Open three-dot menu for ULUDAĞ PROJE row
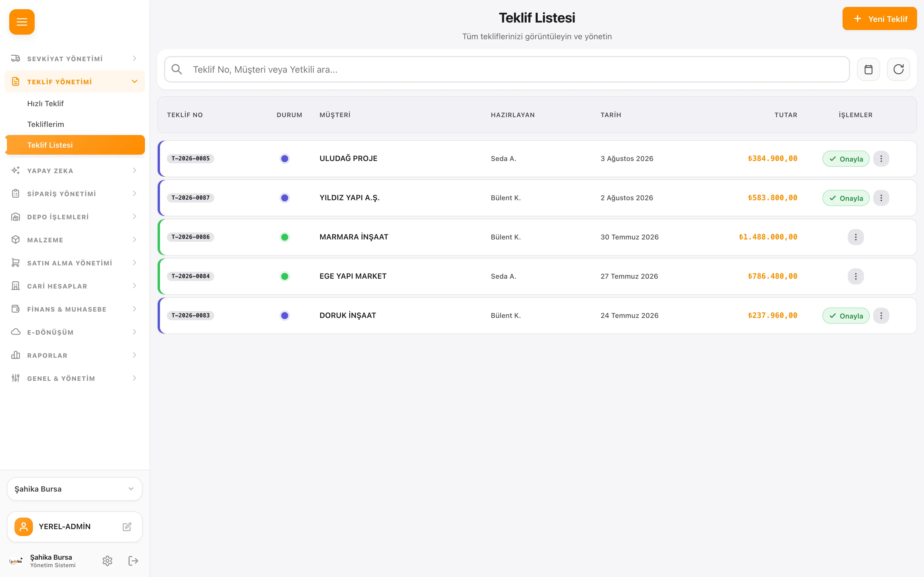Image resolution: width=924 pixels, height=577 pixels. (x=881, y=159)
